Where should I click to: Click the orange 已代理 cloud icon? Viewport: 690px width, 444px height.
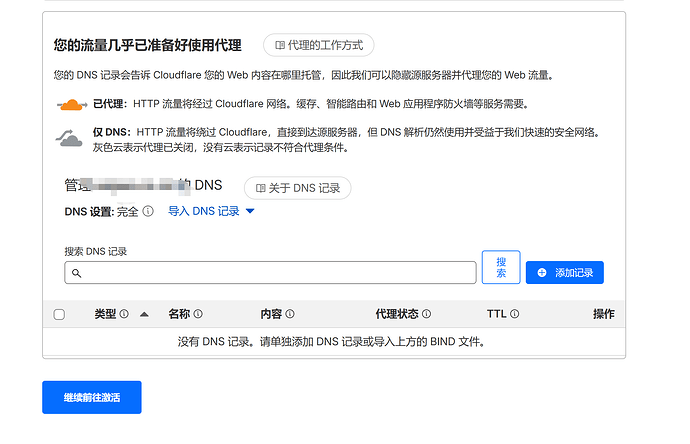point(71,105)
